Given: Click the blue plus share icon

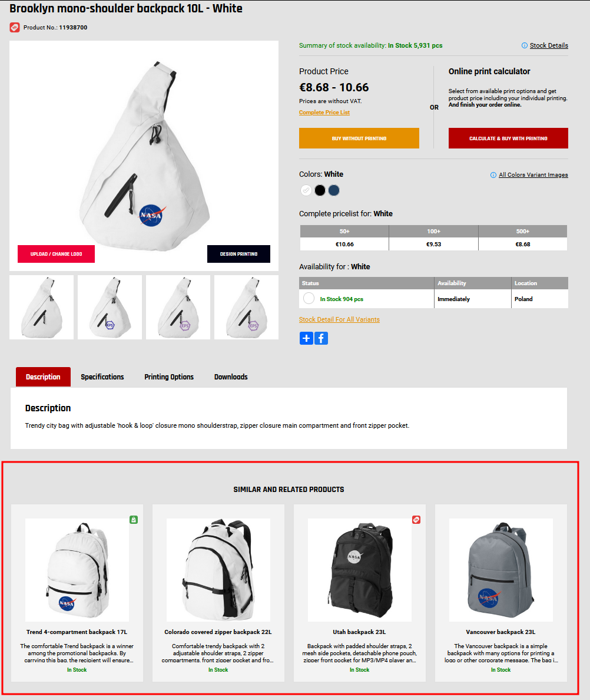Looking at the screenshot, I should tap(306, 338).
